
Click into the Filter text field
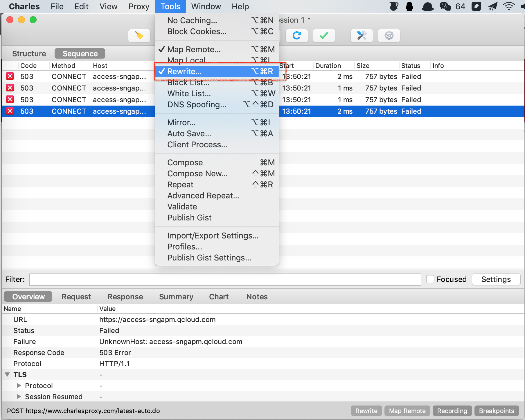225,279
